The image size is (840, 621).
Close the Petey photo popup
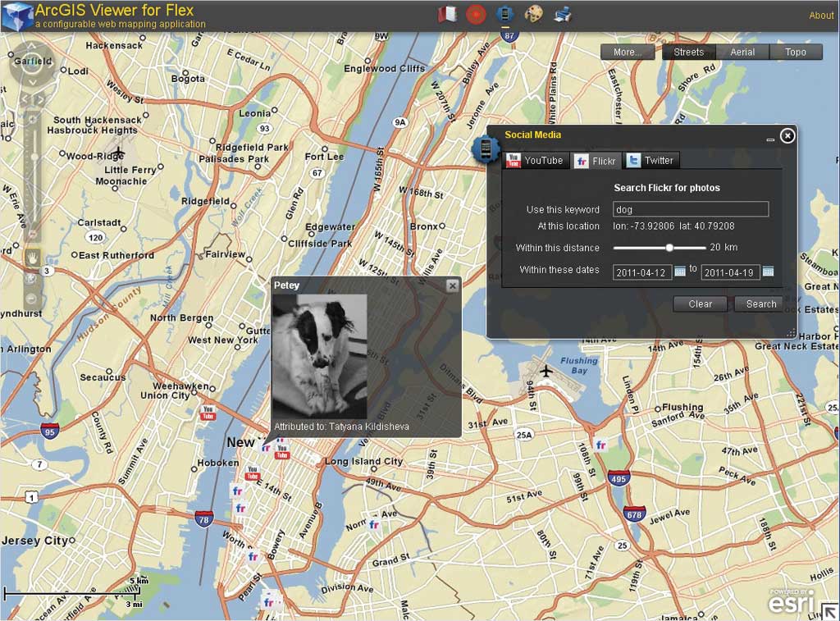(453, 285)
